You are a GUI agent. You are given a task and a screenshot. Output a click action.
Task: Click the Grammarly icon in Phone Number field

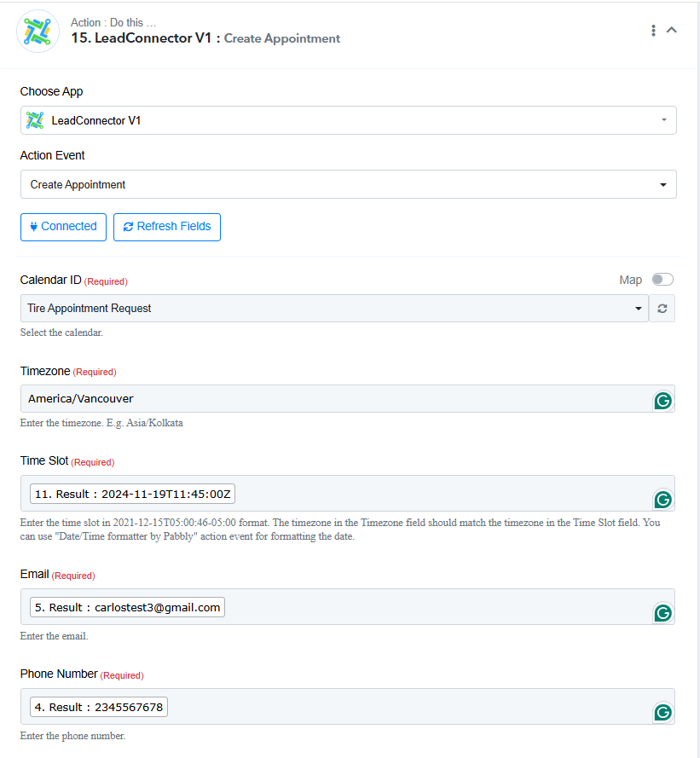[x=662, y=713]
